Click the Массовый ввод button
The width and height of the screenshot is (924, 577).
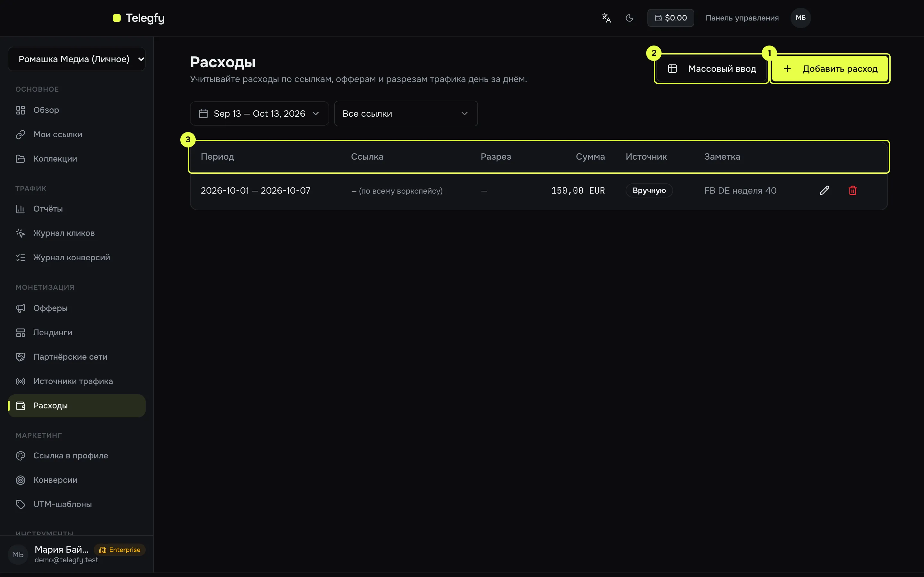coord(711,69)
